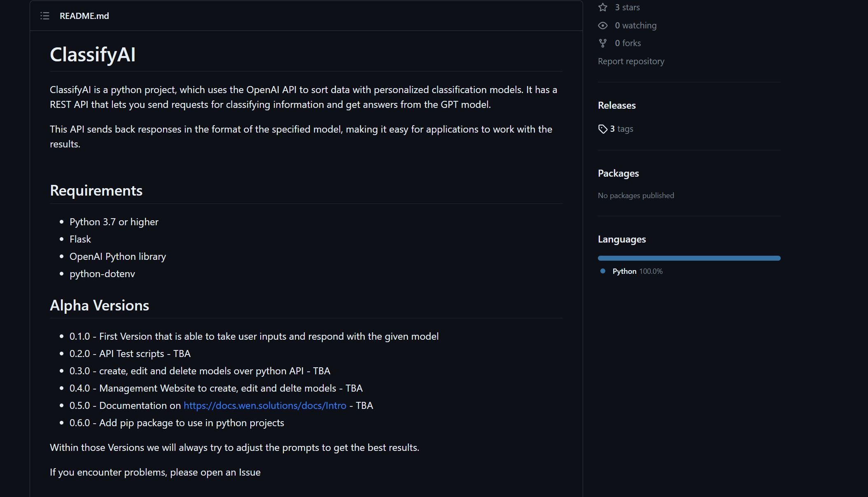
Task: Click 'Within those Versions' paragraph
Action: (x=234, y=448)
